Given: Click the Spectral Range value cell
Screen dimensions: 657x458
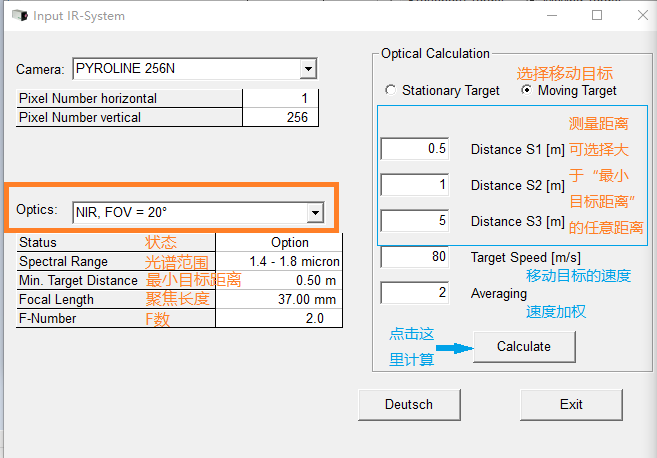Looking at the screenshot, I should pos(279,261).
